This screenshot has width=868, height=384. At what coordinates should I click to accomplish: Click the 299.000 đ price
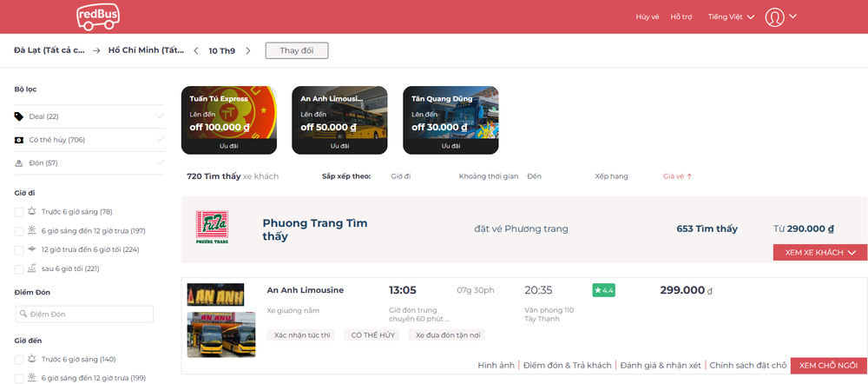[x=686, y=290]
